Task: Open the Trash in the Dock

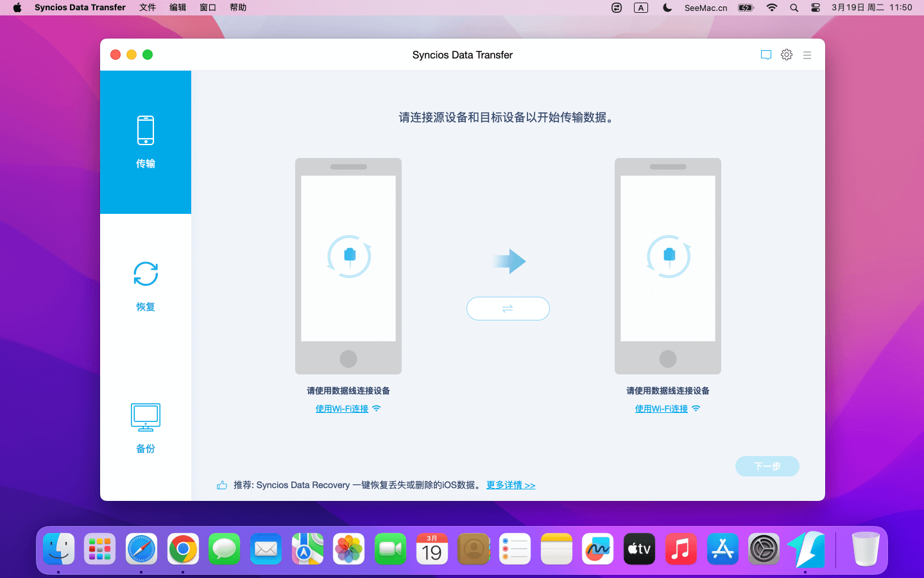Action: click(x=866, y=549)
